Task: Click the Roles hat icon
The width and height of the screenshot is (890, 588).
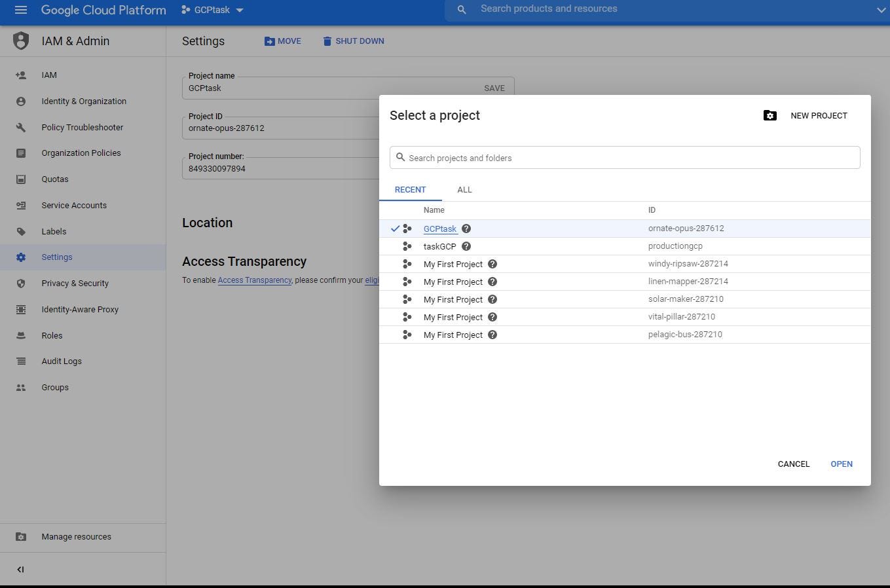Action: coord(21,336)
